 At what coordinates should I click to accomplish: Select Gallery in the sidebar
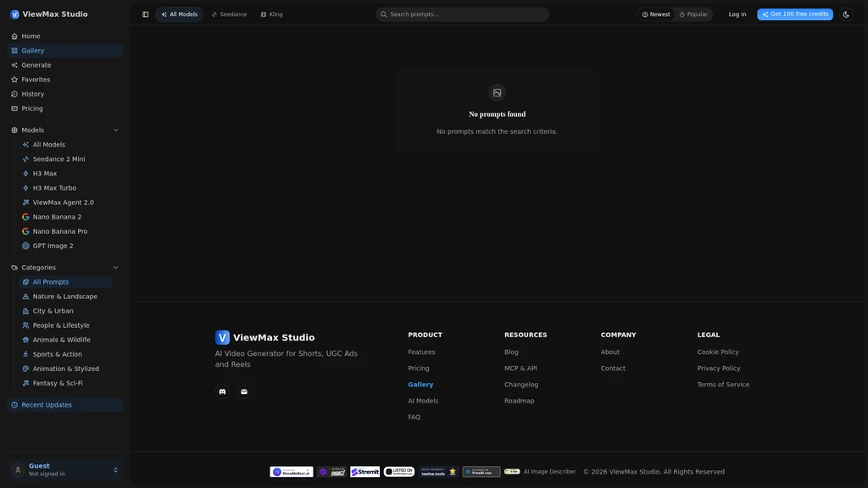[64, 50]
